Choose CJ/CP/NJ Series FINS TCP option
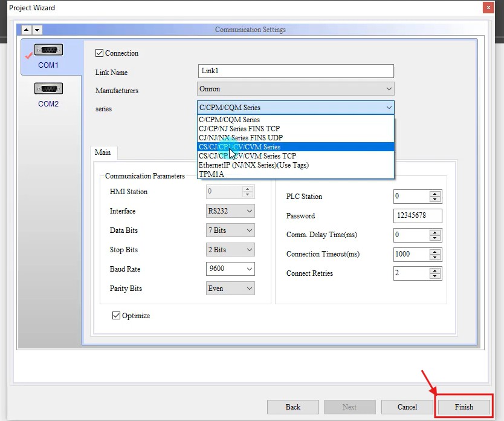This screenshot has height=421, width=504. point(296,129)
